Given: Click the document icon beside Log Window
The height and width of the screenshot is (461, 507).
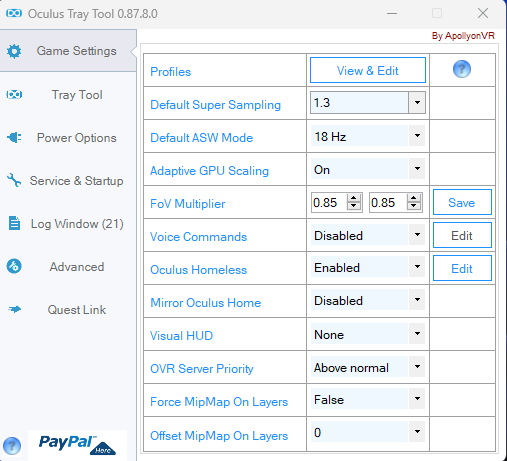Looking at the screenshot, I should click(x=14, y=223).
